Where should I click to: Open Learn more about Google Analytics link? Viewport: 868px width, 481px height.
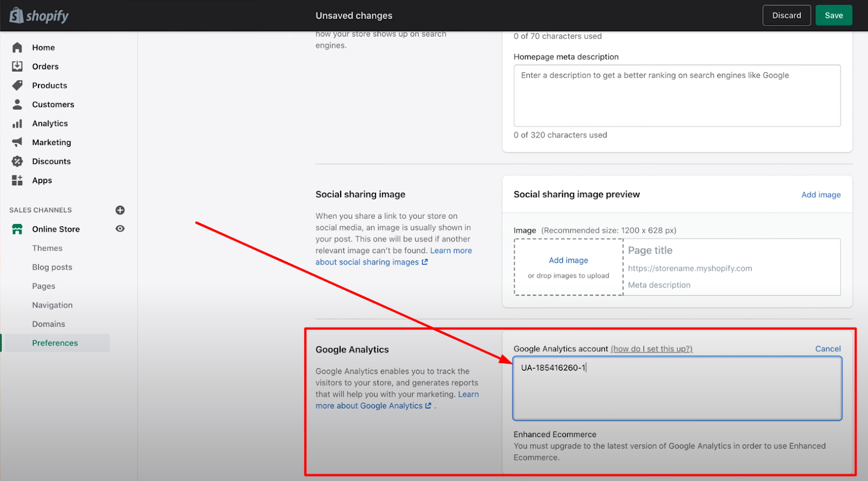pos(397,400)
